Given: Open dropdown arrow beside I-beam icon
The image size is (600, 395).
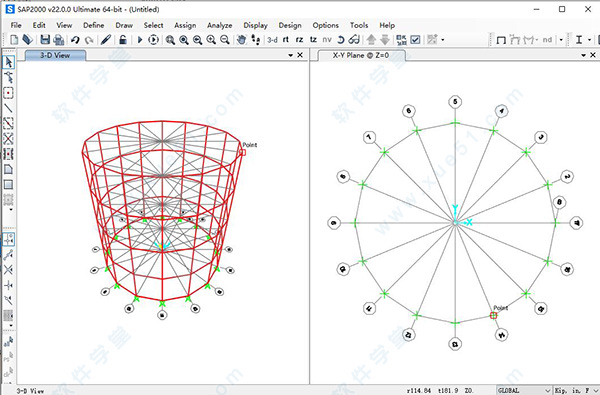Looking at the screenshot, I should (590, 40).
